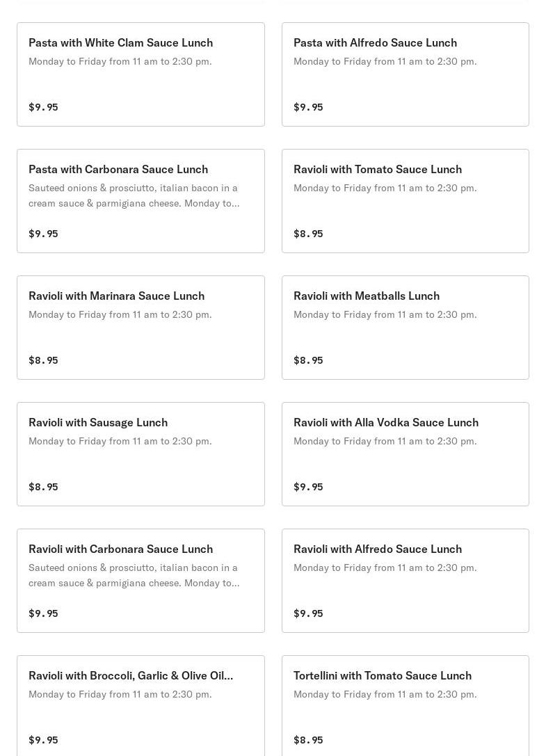The image size is (546, 756).
Task: Click the $9.95 price under Ravioli with Alla Vodka
Action: (x=308, y=487)
